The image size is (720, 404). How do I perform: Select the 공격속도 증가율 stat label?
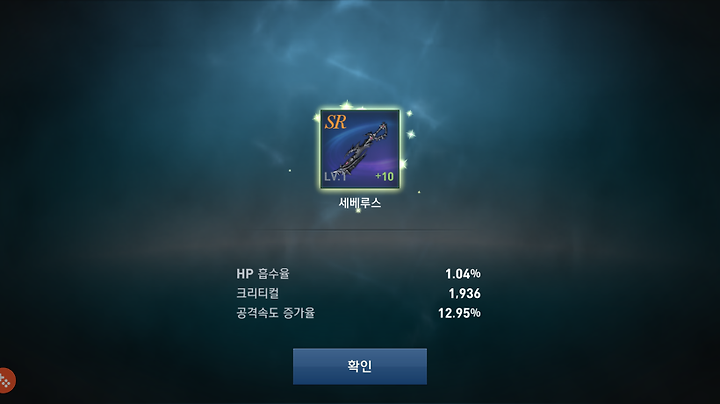pos(276,313)
